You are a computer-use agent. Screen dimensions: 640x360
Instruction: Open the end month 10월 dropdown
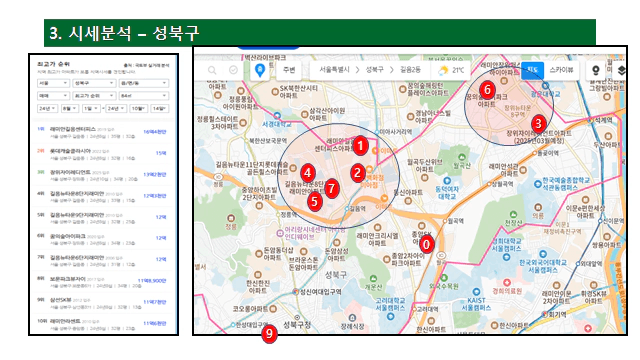(x=138, y=109)
